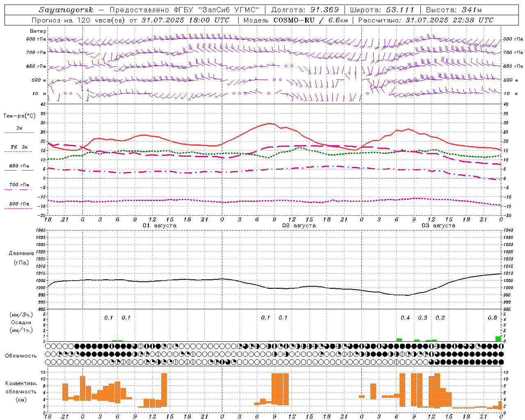Click the '(мм/3ч.)' precipitation unit label

[x=21, y=315]
